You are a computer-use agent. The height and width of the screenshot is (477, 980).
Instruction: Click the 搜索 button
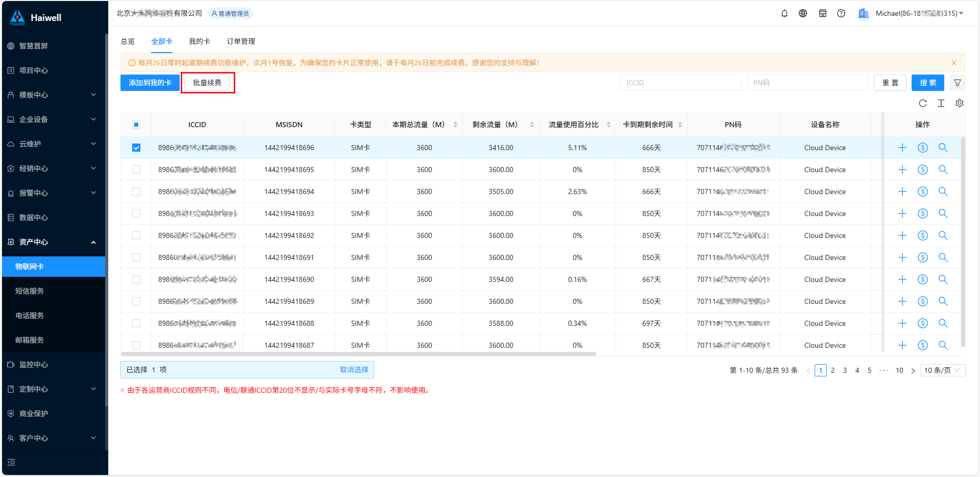coord(928,83)
